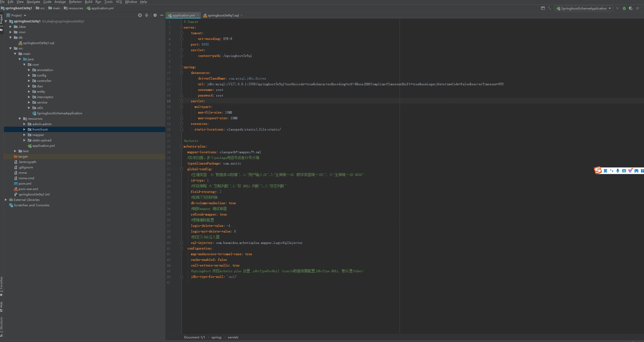The height and width of the screenshot is (342, 644).
Task: Click the line 12 jdbc url text
Action: [x=355, y=84]
